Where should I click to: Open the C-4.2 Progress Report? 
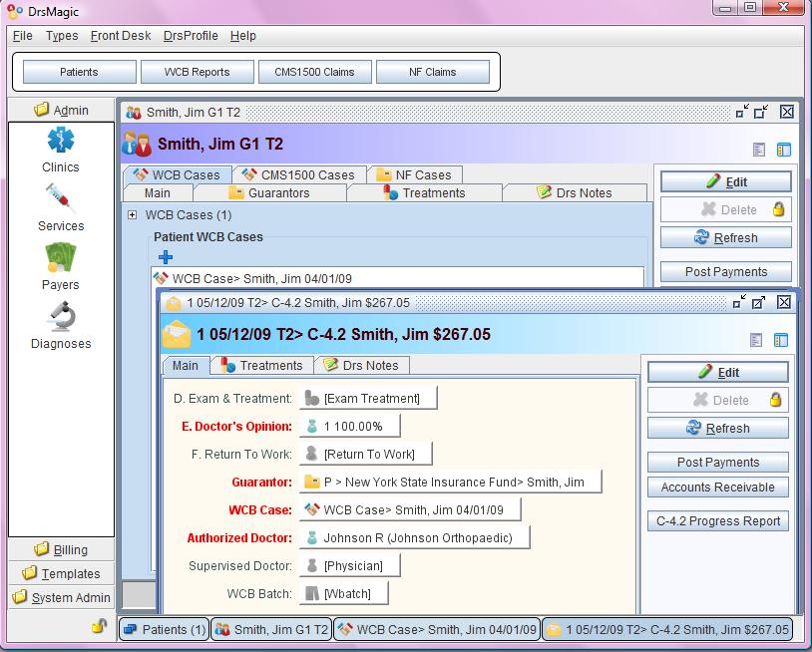coord(718,521)
